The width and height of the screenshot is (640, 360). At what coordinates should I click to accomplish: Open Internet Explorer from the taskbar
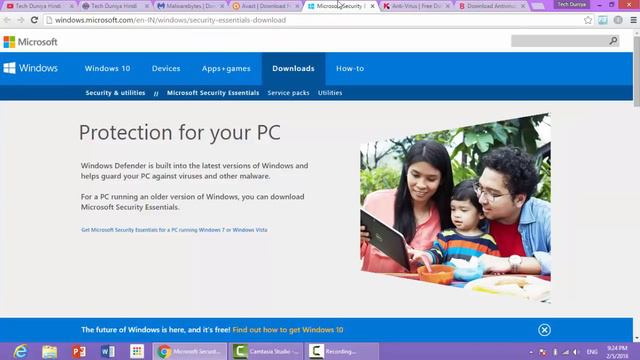point(20,351)
